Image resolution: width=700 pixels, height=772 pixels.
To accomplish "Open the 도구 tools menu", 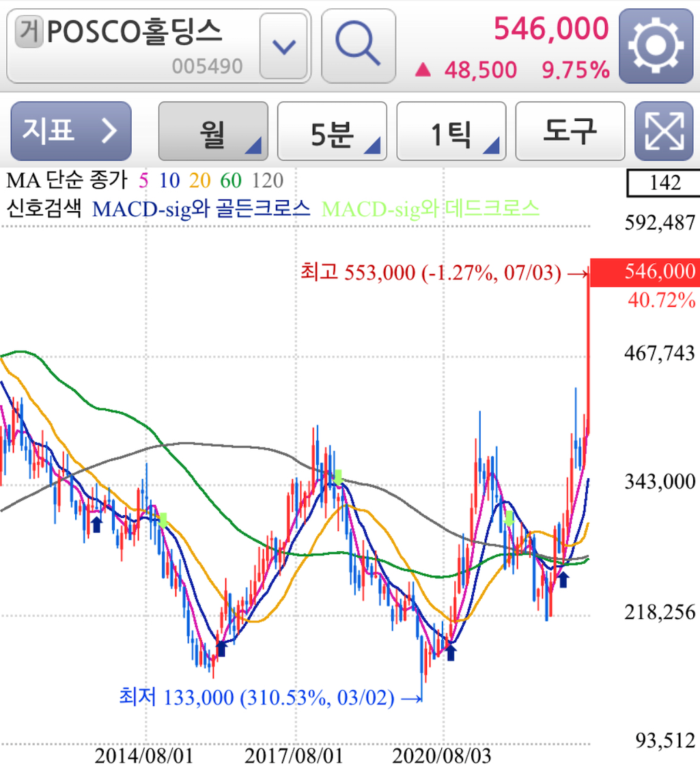I will pos(570,131).
